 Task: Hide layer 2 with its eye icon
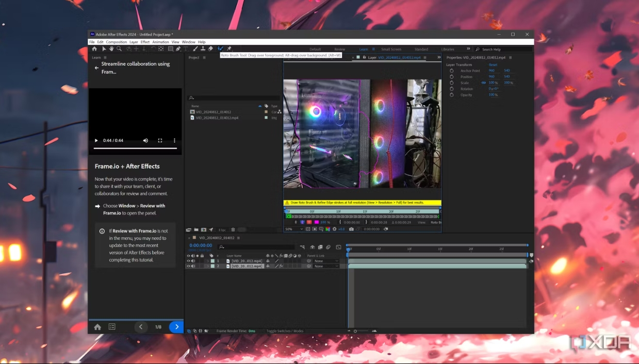[x=188, y=266]
